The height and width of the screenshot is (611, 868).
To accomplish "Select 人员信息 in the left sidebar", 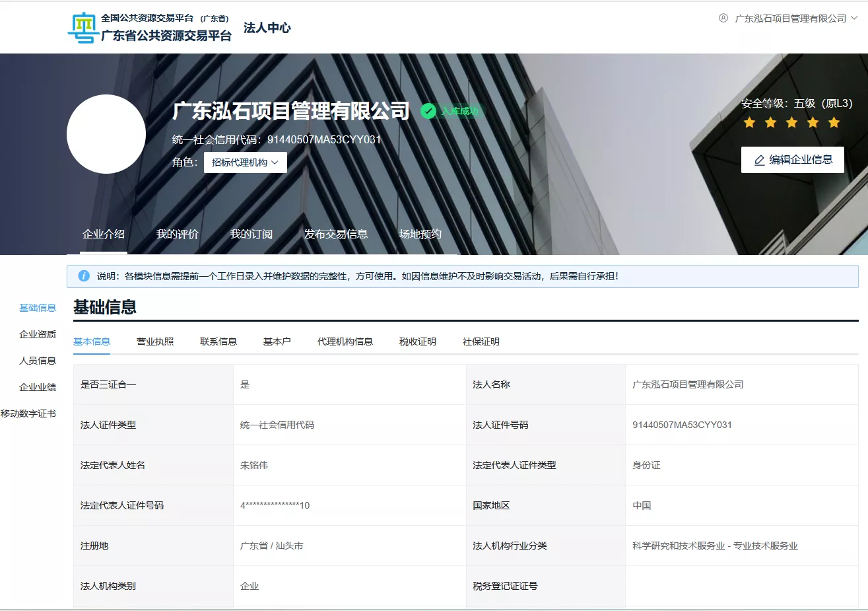I will pos(38,361).
